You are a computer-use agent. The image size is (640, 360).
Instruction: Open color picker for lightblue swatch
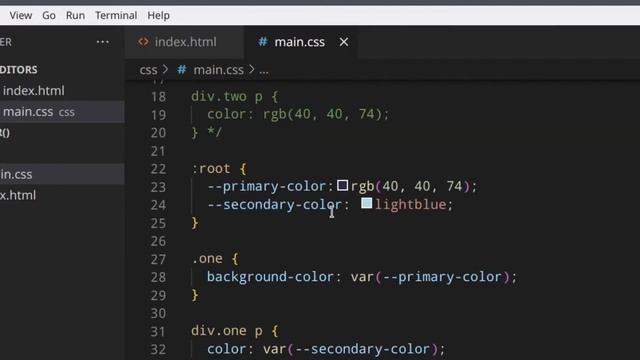367,203
